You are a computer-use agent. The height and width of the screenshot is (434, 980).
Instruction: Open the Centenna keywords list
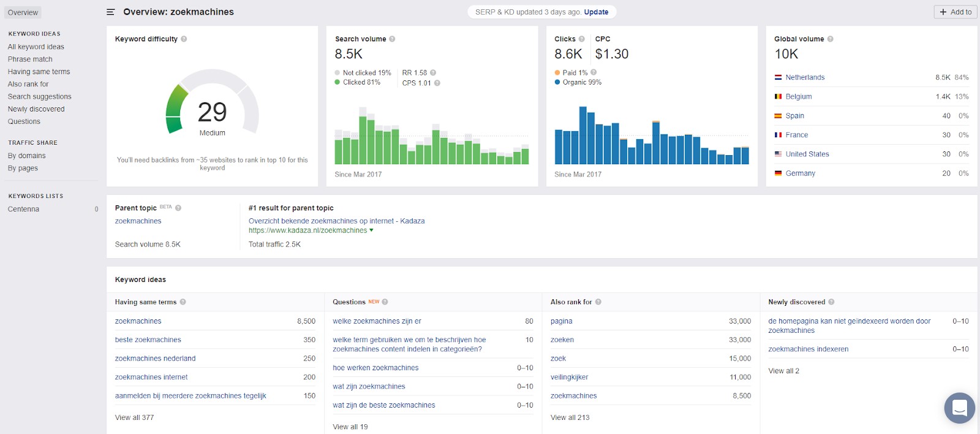(23, 209)
